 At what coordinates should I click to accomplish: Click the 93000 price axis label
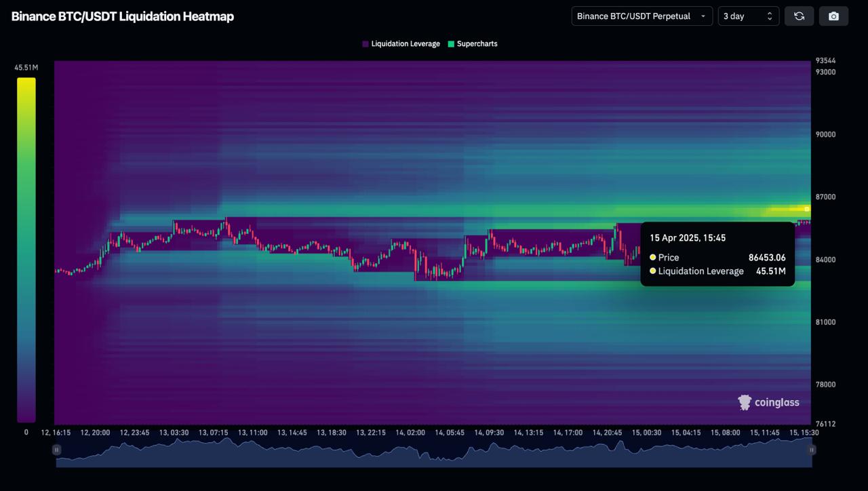pos(825,72)
